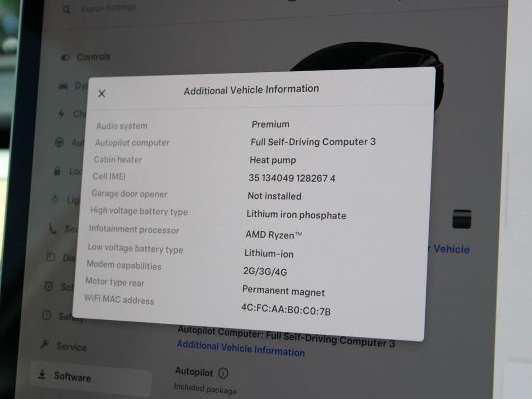Image resolution: width=532 pixels, height=399 pixels.
Task: Open the car Dynamics icon
Action: click(64, 86)
